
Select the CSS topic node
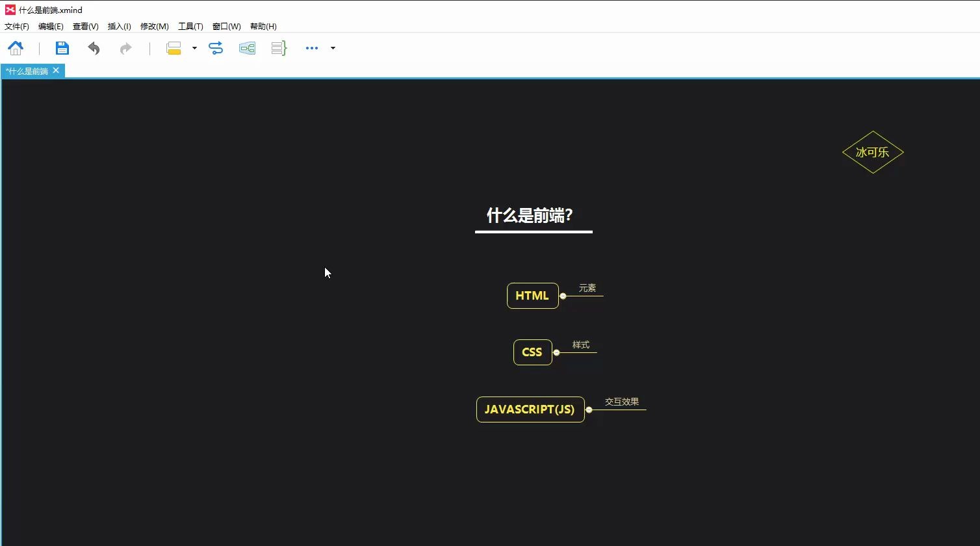(x=532, y=352)
